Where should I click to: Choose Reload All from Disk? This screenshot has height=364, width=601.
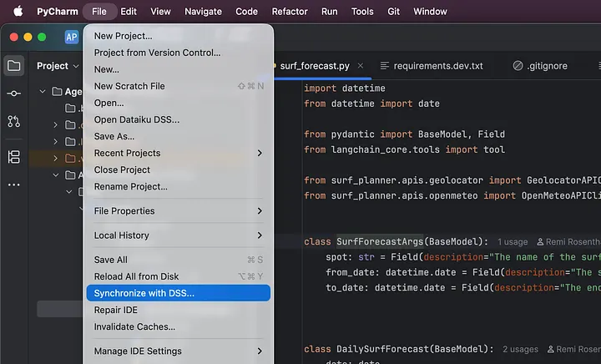point(179,276)
